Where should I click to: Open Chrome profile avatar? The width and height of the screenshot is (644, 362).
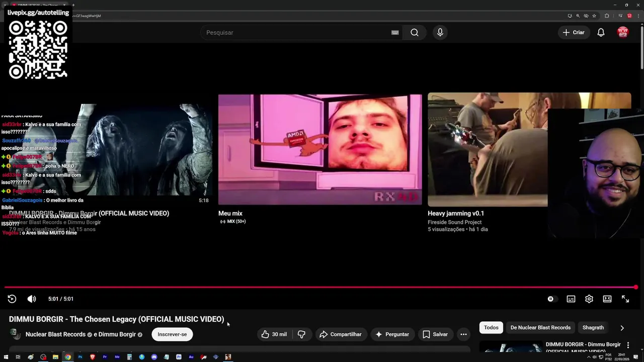click(629, 16)
